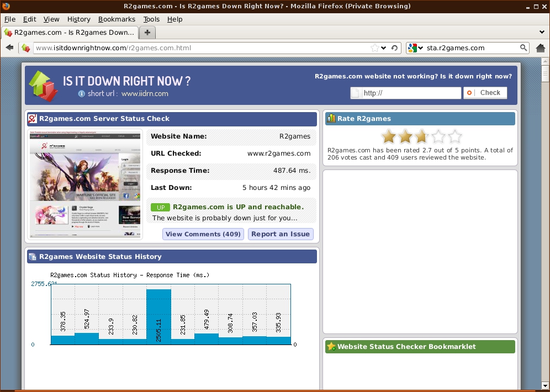This screenshot has width=550, height=392.
Task: Rate R2games one star
Action: point(389,136)
